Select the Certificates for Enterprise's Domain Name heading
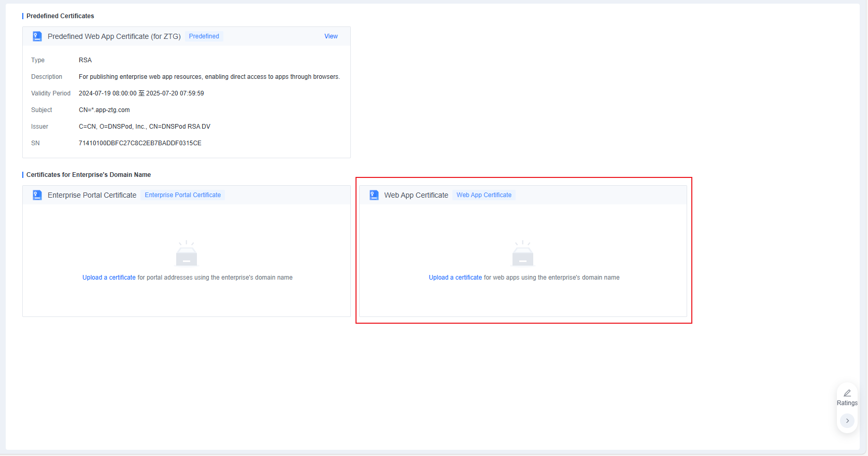The width and height of the screenshot is (868, 456). [x=89, y=175]
